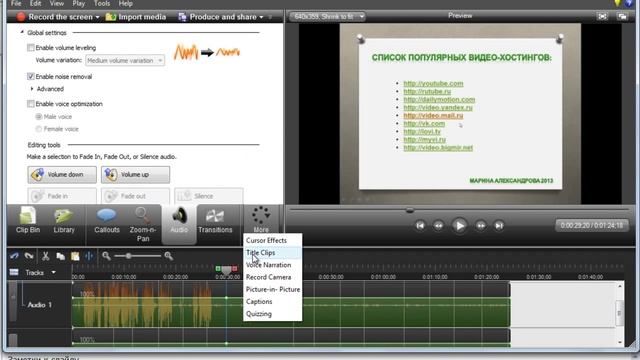Open the Clip Bin tab

[x=28, y=220]
